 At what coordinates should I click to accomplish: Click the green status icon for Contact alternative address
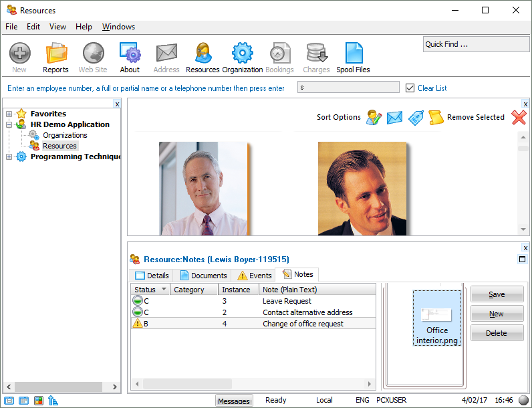click(138, 312)
